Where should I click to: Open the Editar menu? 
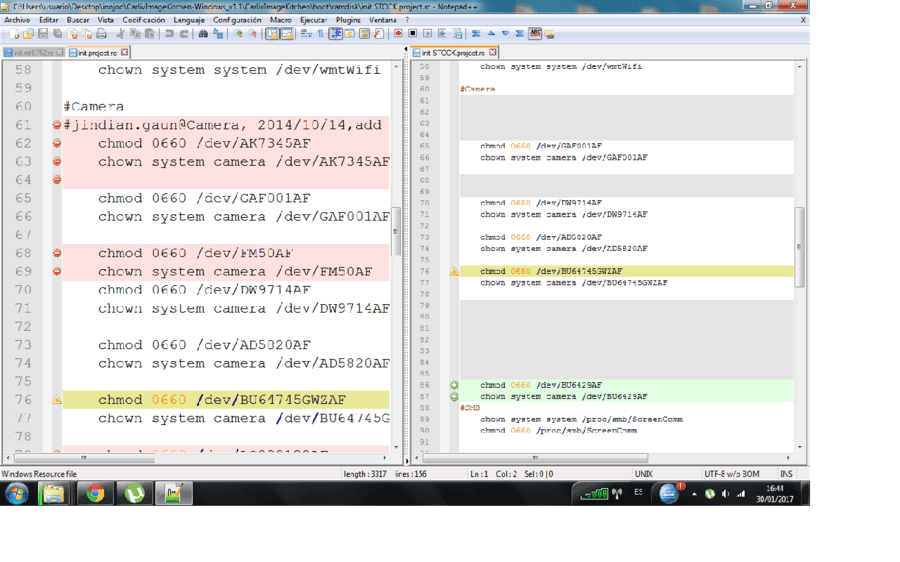tap(49, 20)
